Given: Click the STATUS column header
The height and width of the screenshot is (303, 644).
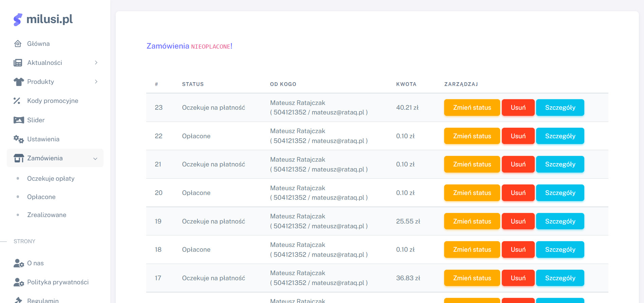Looking at the screenshot, I should tap(193, 84).
